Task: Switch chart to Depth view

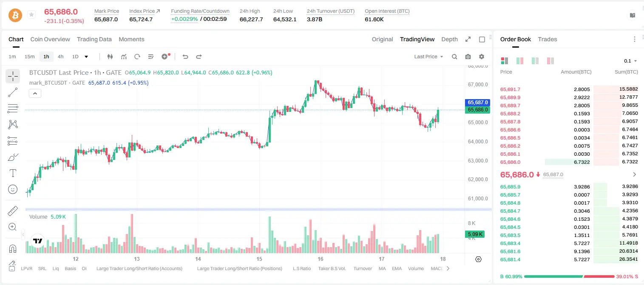Action: [449, 39]
